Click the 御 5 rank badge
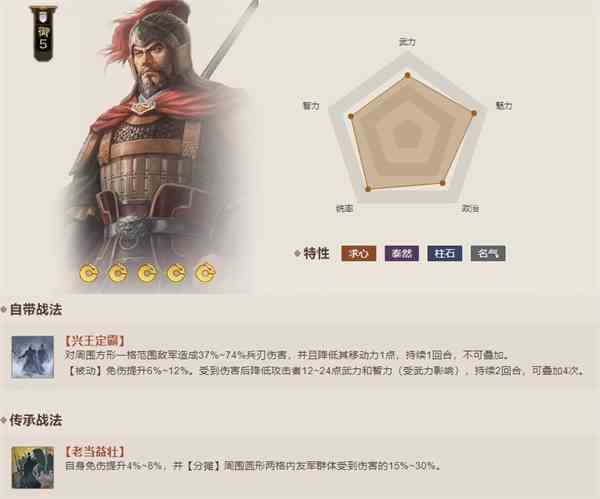The image size is (600, 499). tap(43, 34)
